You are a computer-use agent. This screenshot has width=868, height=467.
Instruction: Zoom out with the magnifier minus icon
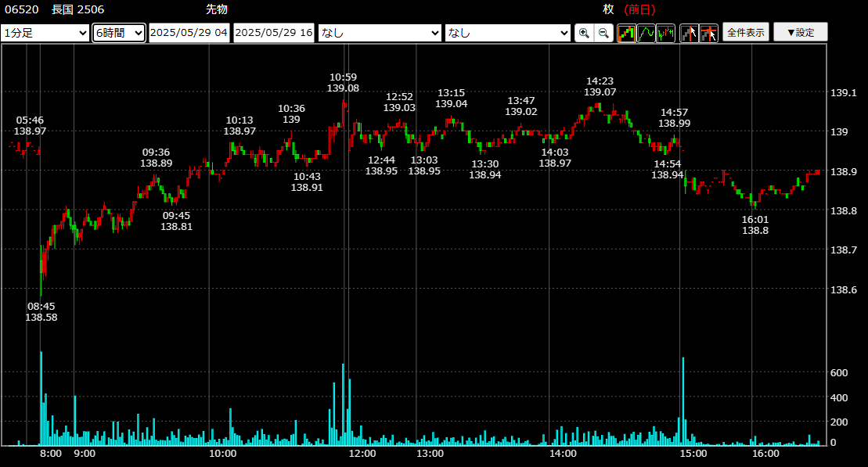pyautogui.click(x=603, y=33)
